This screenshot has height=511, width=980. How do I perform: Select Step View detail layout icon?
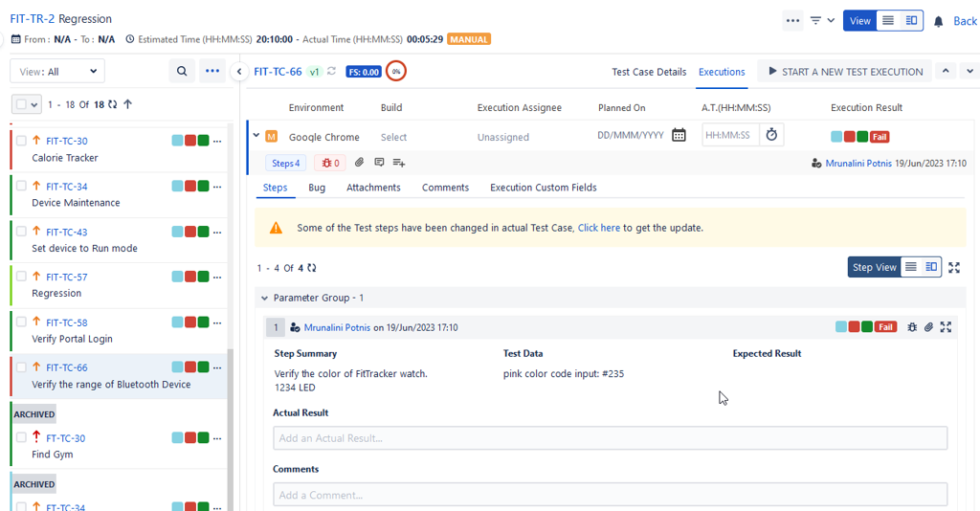[x=930, y=267]
